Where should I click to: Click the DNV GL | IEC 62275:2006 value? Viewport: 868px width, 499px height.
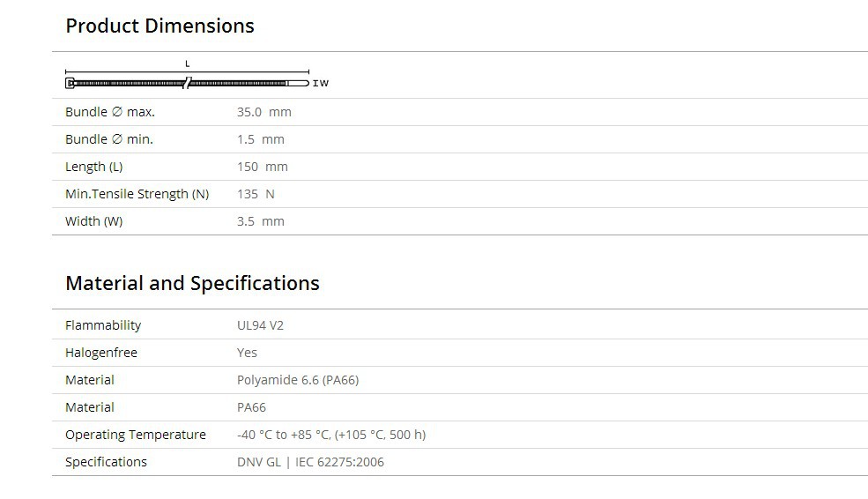click(310, 462)
